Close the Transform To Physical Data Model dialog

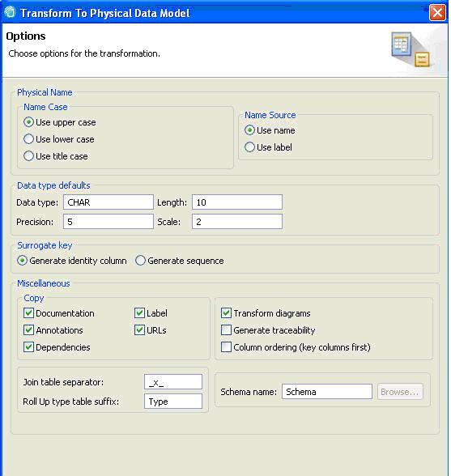(x=437, y=13)
